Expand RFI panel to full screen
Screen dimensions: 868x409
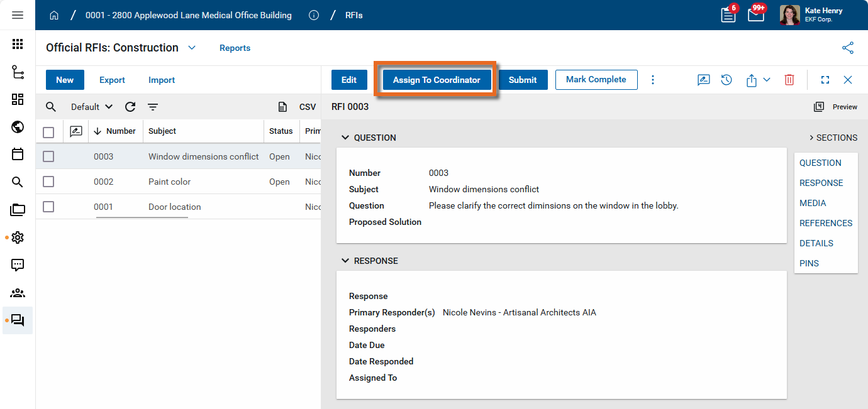point(825,80)
